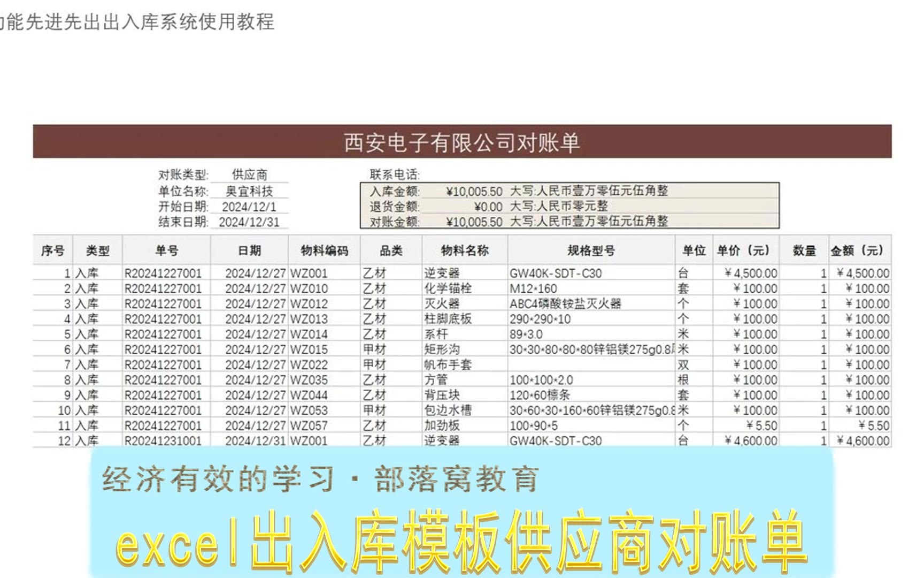Click the 开始日期 value 2024/12/1
This screenshot has height=578, width=924.
249,207
